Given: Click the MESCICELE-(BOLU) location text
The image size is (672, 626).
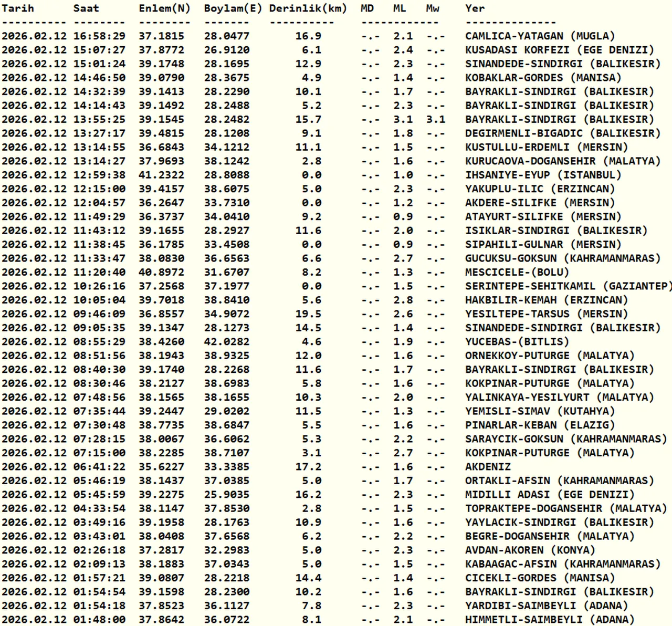Looking at the screenshot, I should [517, 273].
